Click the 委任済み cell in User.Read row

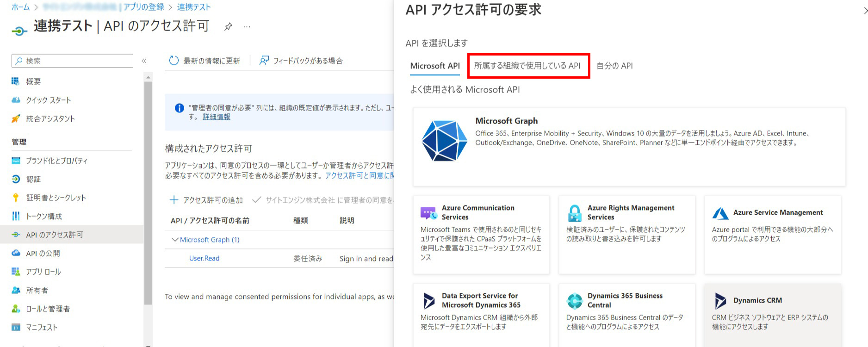(x=308, y=258)
